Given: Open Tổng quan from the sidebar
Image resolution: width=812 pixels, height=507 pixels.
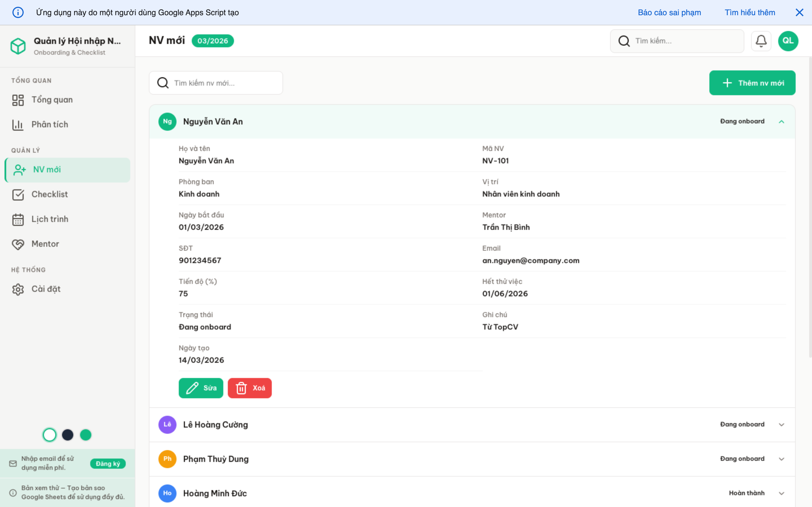Looking at the screenshot, I should click(x=52, y=99).
